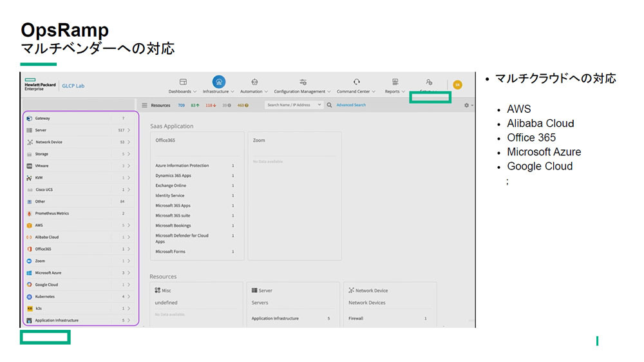Click the Firewall row in Network Device card
644x362 pixels.
tap(388, 318)
